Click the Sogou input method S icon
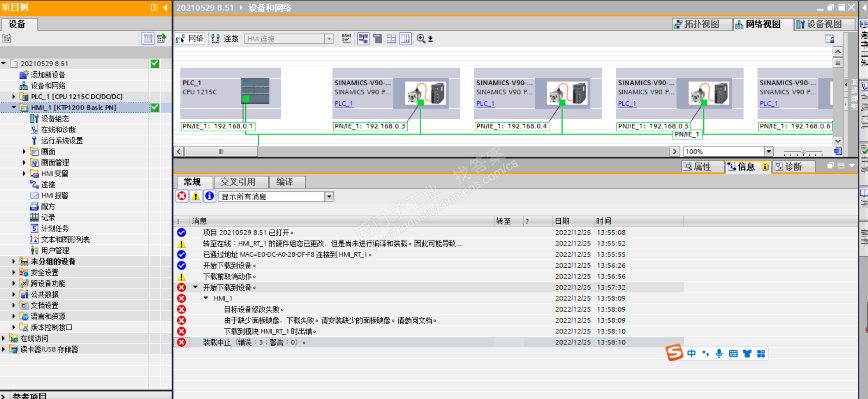868x399 pixels. point(675,353)
